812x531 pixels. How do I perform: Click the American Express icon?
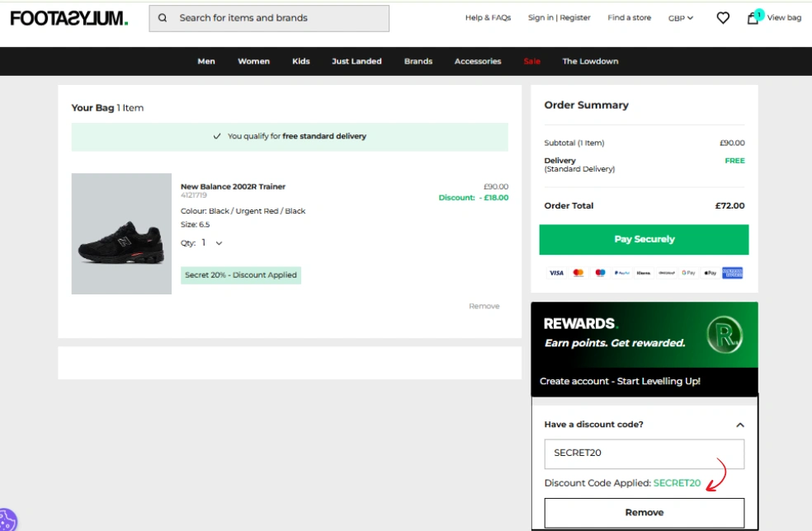point(732,273)
